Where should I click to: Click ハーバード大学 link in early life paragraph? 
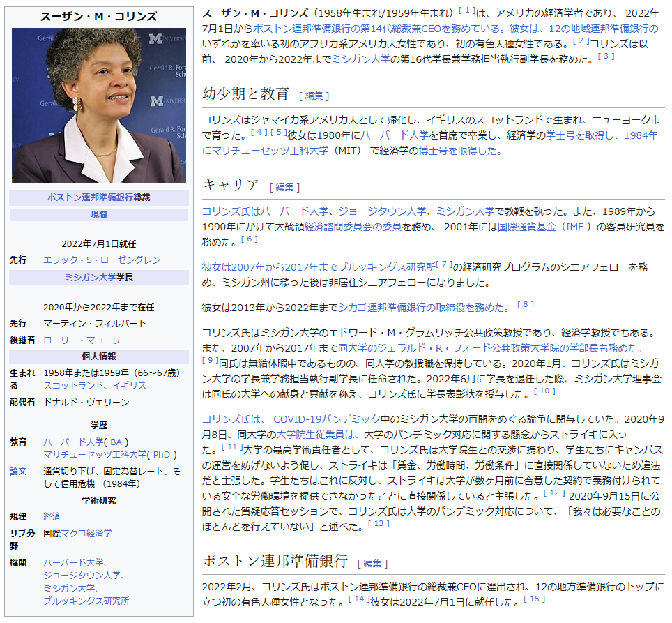(x=395, y=135)
